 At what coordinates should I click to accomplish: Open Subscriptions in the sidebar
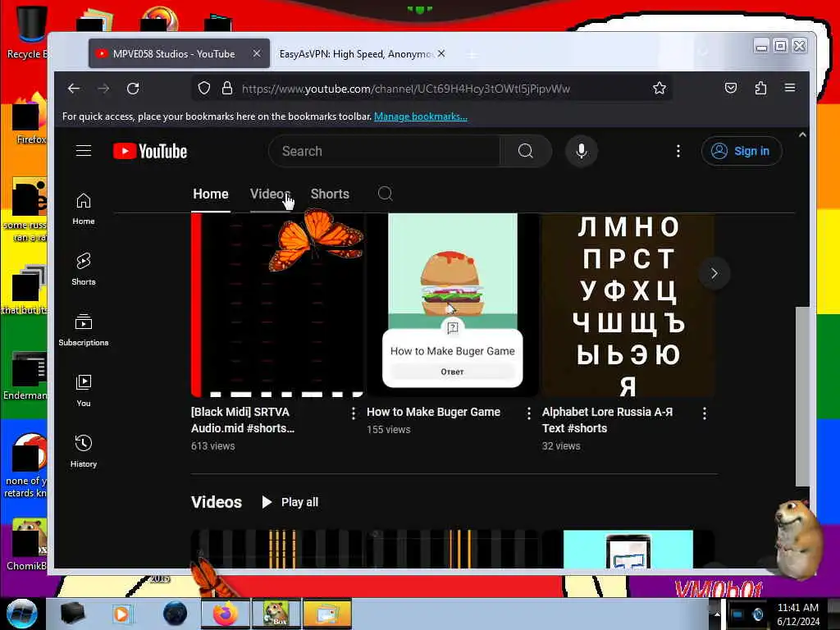point(84,330)
